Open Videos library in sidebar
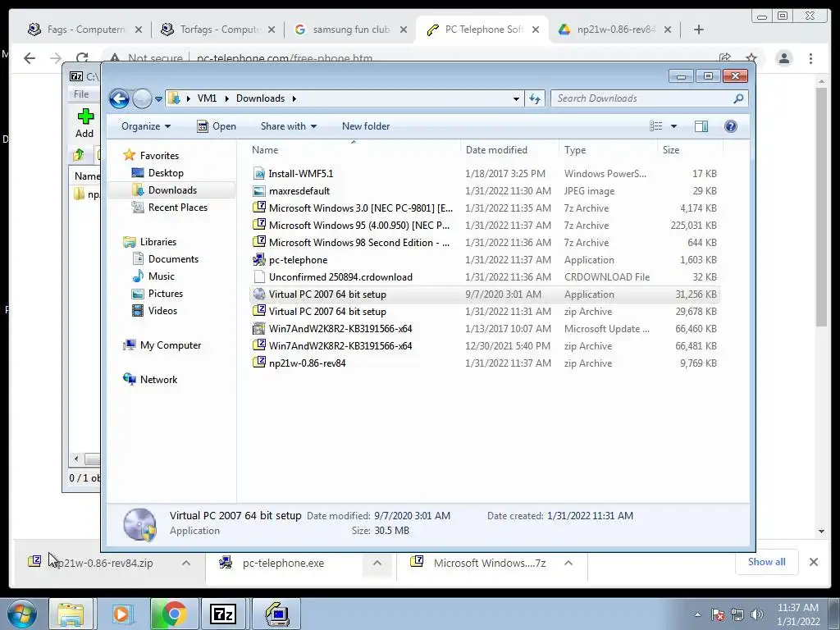The image size is (840, 630). [162, 311]
